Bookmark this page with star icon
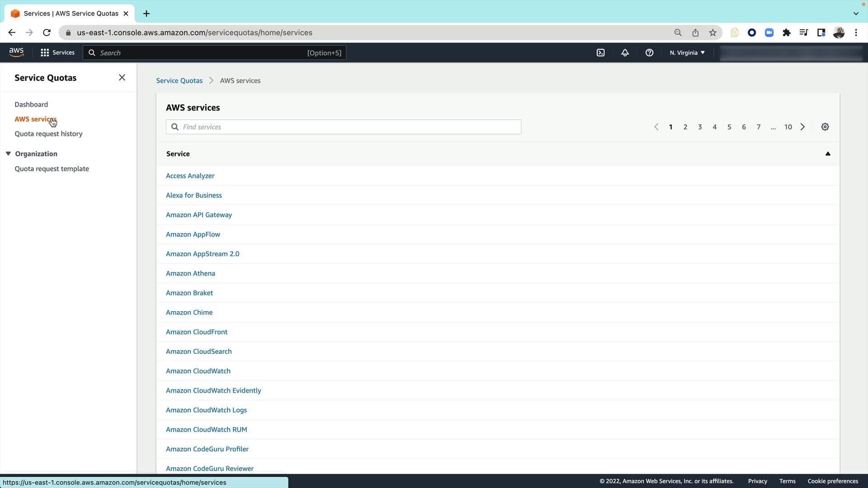Screen dimensions: 868x488 [x=713, y=33]
